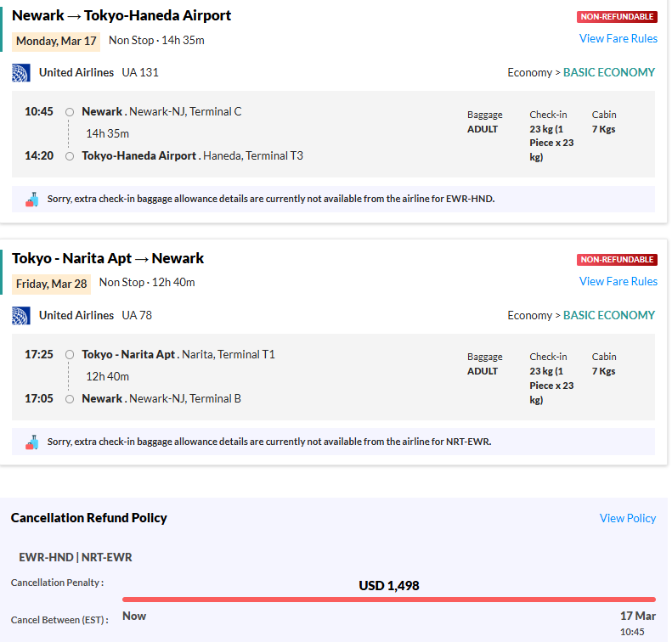Viewport: 672px width, 642px height.
Task: Click luggage icon in NRT-EWR baggage notice
Action: point(32,442)
